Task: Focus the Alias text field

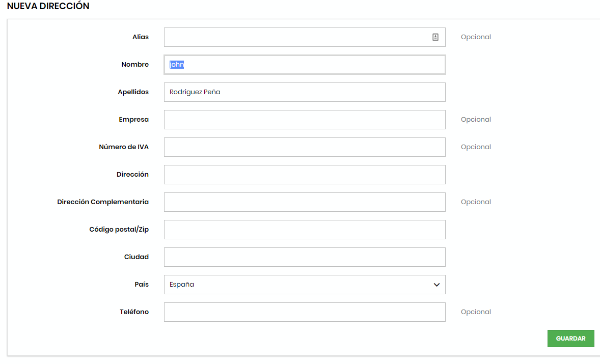Action: click(x=295, y=37)
